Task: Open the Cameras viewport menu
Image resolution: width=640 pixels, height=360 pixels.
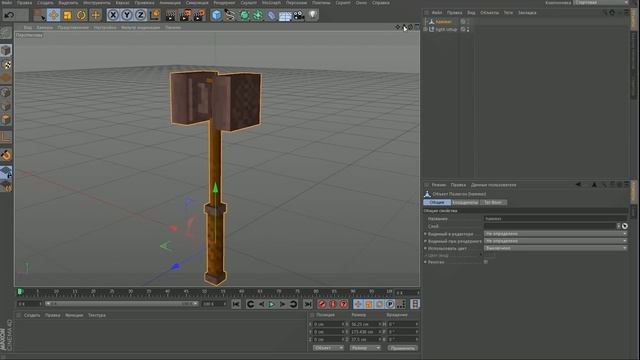Action: click(45, 28)
